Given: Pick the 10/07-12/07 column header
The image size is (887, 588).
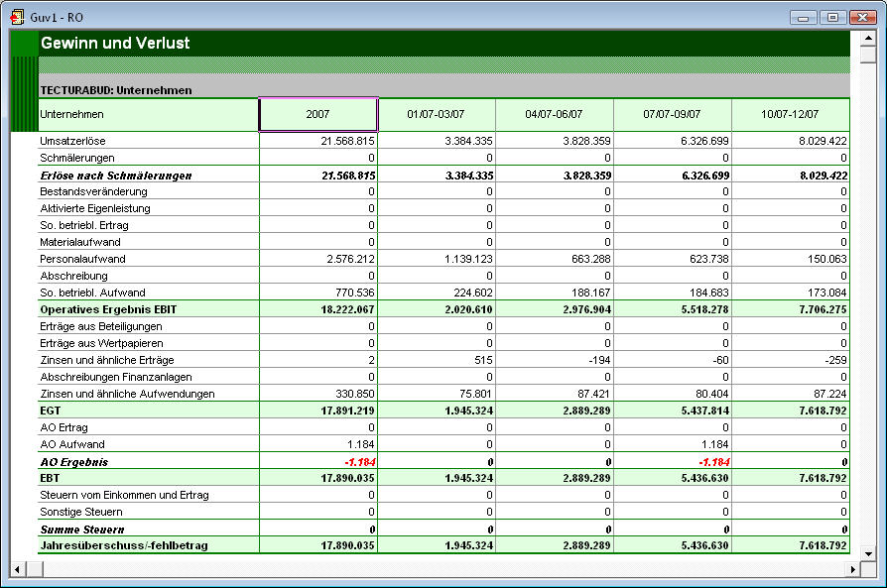Looking at the screenshot, I should click(x=790, y=115).
